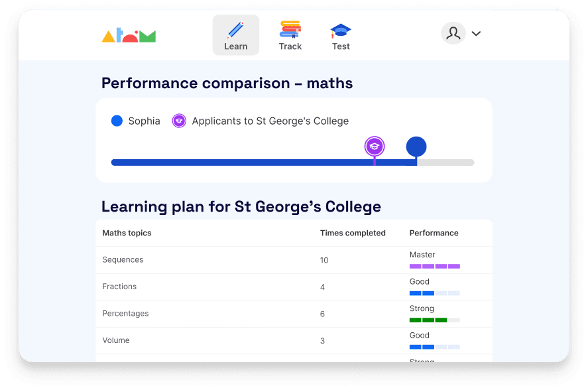Expand the Performance column header

434,233
